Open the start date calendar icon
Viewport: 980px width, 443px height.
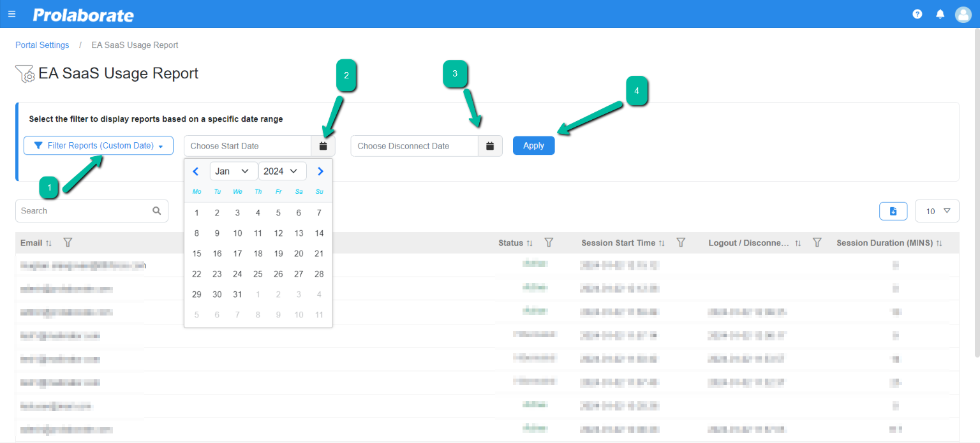323,146
